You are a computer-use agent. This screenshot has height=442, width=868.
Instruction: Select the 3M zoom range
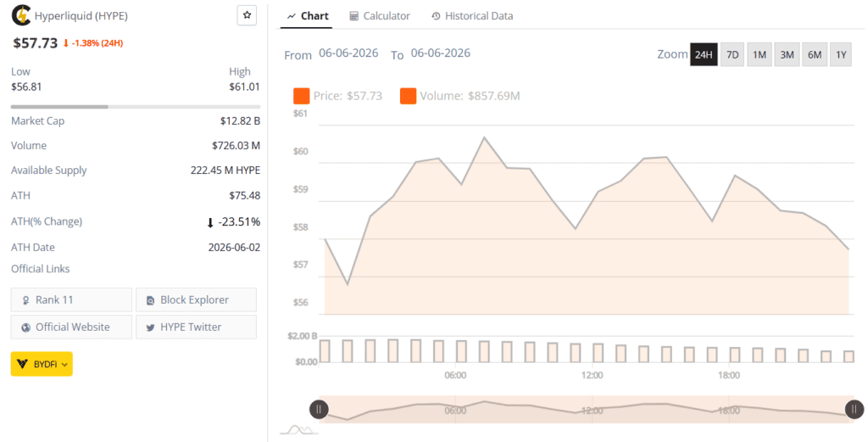click(x=787, y=54)
